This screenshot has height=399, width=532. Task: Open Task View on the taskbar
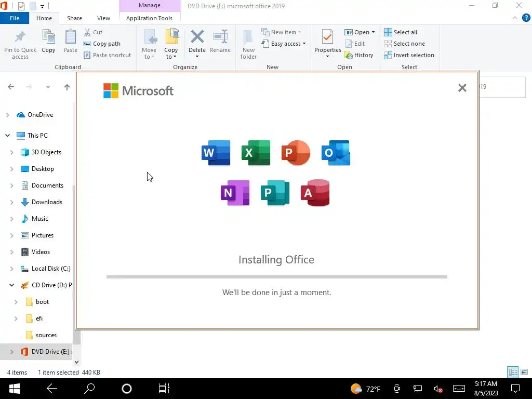pos(164,389)
